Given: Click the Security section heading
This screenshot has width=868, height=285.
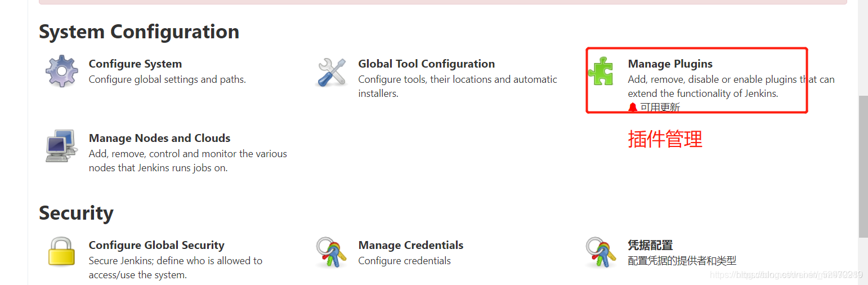Looking at the screenshot, I should click(x=76, y=213).
